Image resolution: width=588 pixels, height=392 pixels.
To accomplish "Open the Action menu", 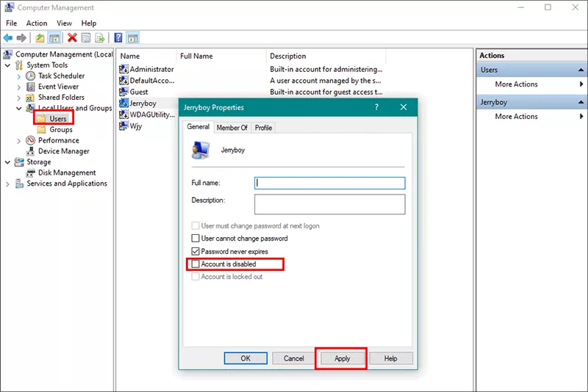I will [x=37, y=23].
